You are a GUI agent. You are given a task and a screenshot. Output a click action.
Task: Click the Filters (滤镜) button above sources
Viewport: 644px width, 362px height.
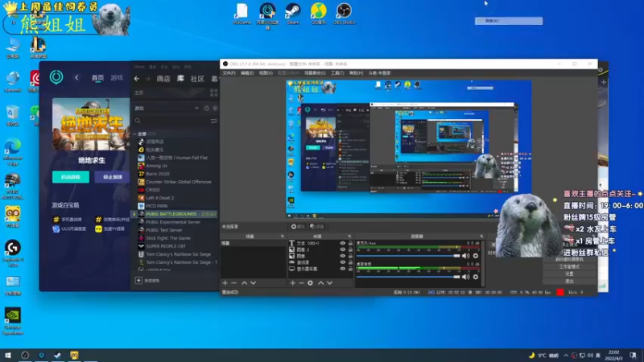pyautogui.click(x=317, y=227)
